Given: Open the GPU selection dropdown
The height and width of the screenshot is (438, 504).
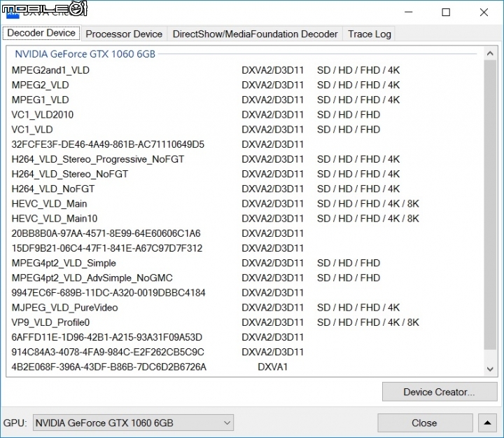Looking at the screenshot, I should 133,423.
